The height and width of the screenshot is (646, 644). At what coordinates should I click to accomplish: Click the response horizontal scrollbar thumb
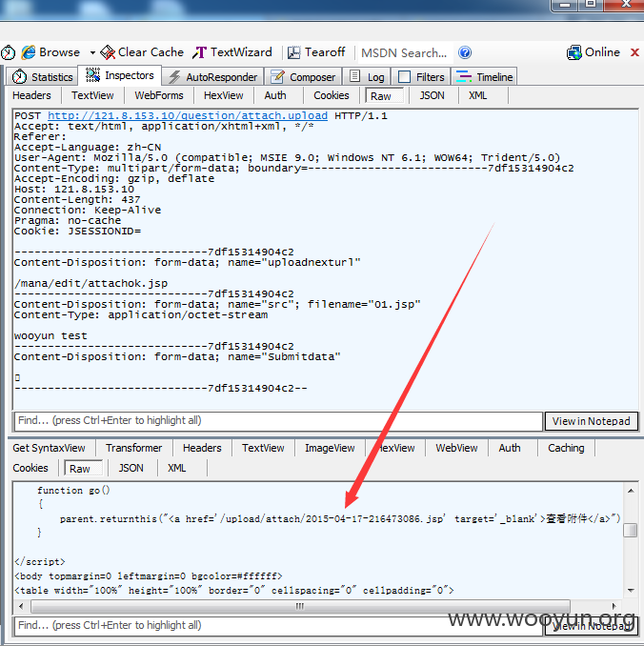point(300,606)
